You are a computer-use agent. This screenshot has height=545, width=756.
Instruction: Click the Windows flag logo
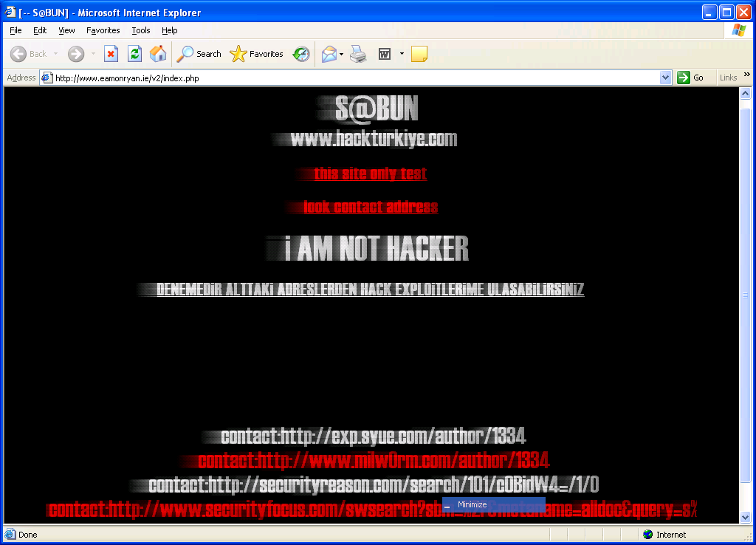pyautogui.click(x=738, y=30)
